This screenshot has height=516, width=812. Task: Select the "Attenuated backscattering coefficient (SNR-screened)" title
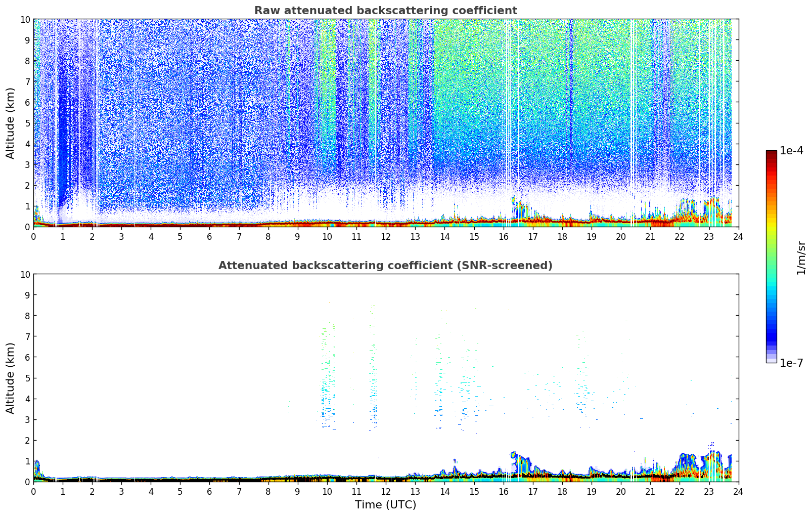(385, 266)
